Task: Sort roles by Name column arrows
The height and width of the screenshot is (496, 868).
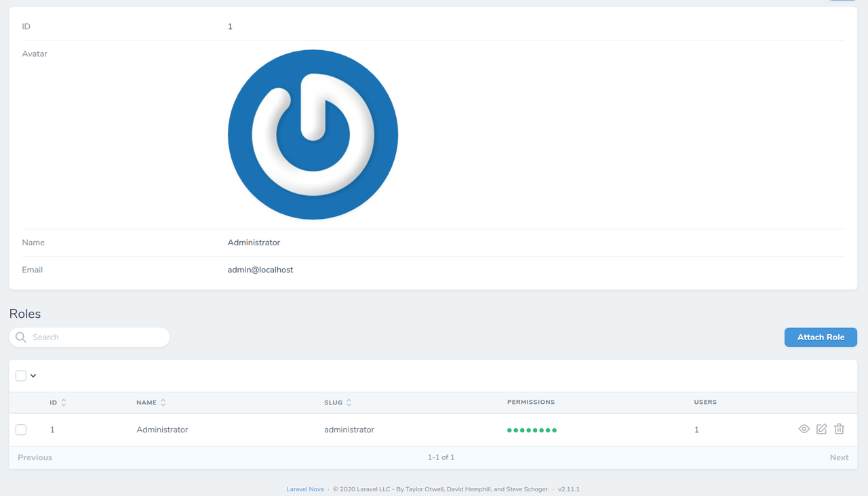Action: pos(163,402)
